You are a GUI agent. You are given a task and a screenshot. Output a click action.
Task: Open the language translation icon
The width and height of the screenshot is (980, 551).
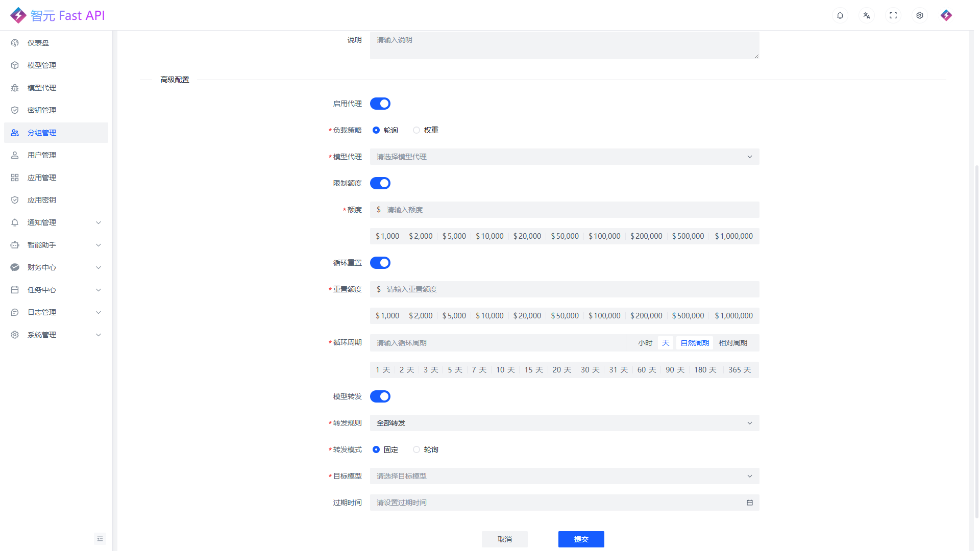tap(867, 15)
